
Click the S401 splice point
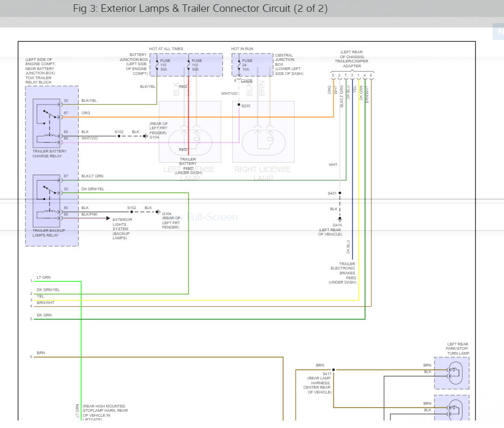pyautogui.click(x=340, y=192)
